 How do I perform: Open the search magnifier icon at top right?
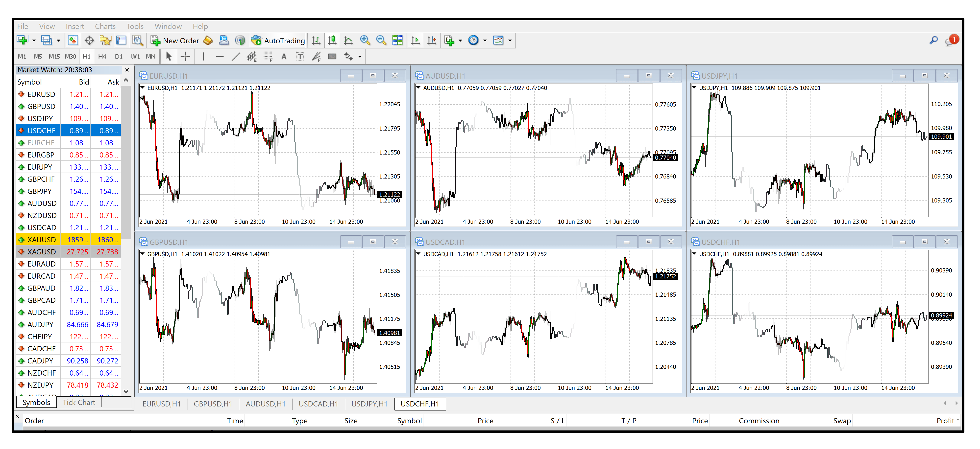933,40
